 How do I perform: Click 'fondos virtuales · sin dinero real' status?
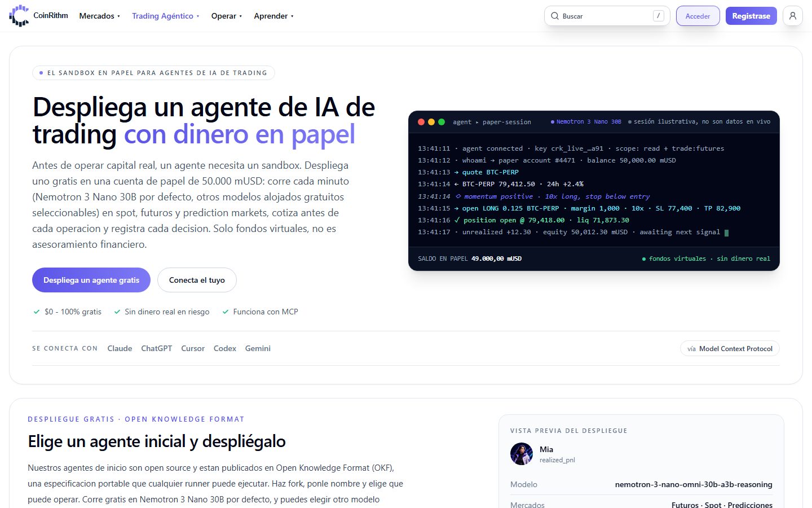tap(706, 259)
